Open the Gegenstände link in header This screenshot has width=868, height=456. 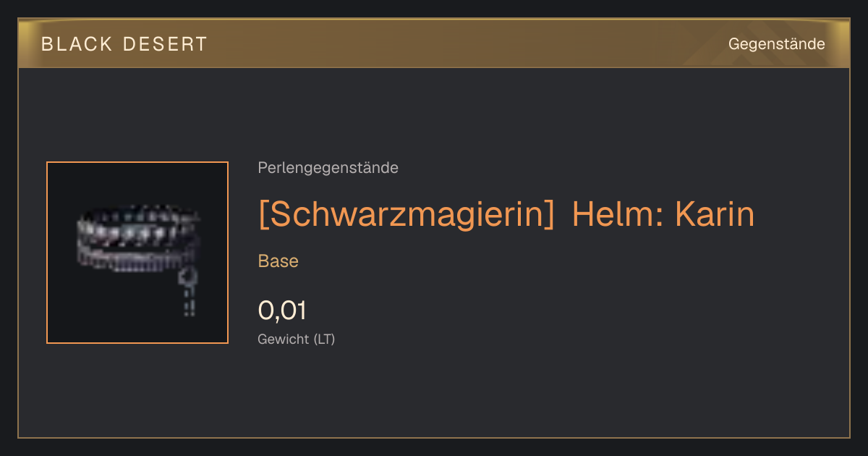tap(776, 44)
